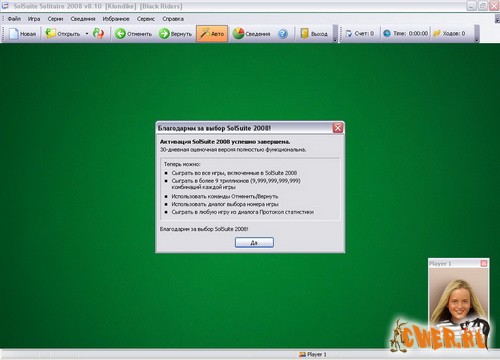Click the red-green arrows restart icon
The width and height of the screenshot is (500, 360).
(x=98, y=34)
